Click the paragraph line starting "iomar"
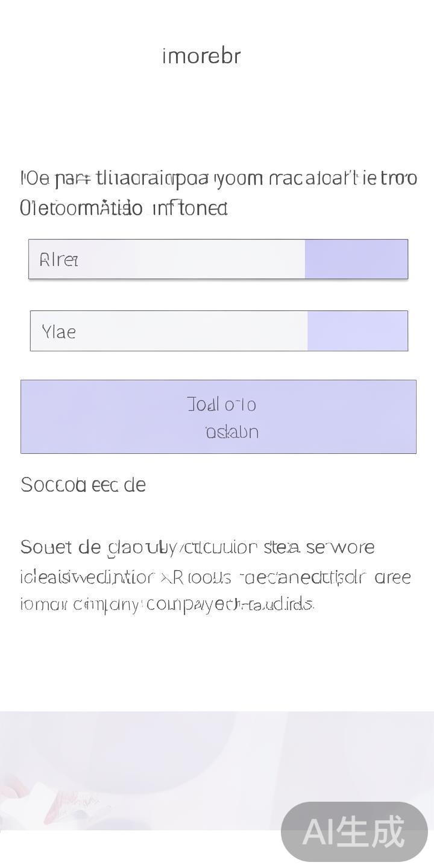Screen dimensions: 434x868 167,603
